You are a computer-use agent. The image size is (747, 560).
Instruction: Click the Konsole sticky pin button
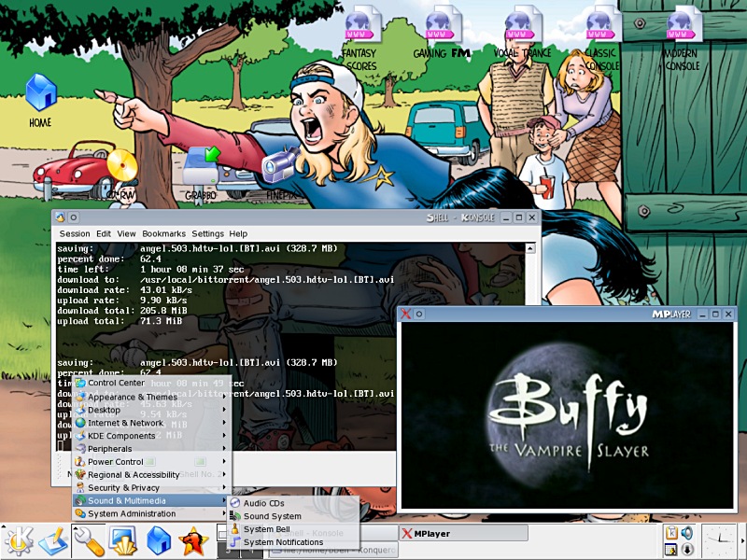tap(74, 217)
